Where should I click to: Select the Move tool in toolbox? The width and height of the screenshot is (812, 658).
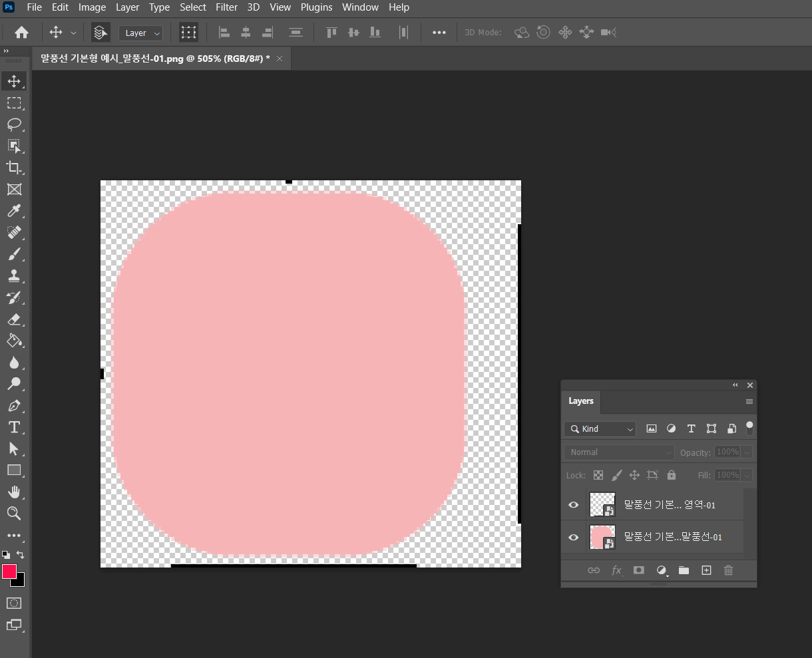click(14, 81)
